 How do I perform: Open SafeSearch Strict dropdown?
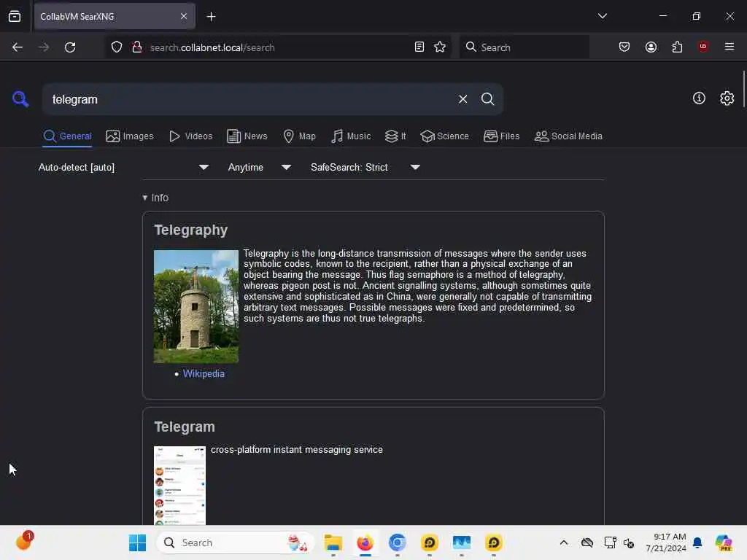pyautogui.click(x=365, y=167)
